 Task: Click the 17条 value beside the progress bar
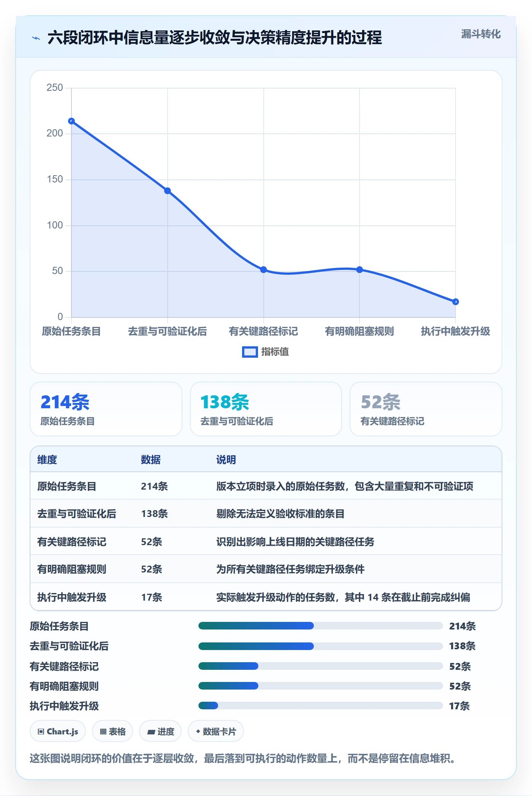point(459,706)
